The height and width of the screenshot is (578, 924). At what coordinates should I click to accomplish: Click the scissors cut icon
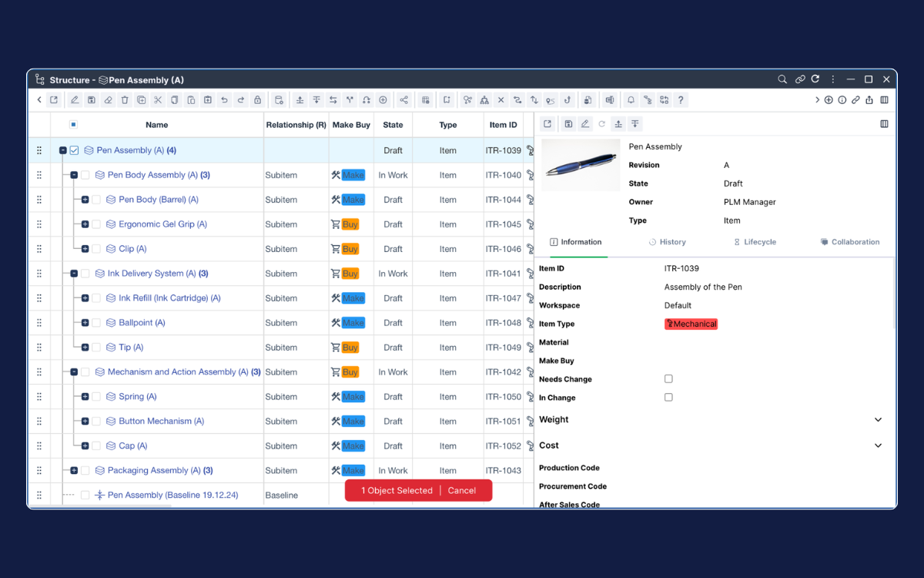[x=158, y=100]
